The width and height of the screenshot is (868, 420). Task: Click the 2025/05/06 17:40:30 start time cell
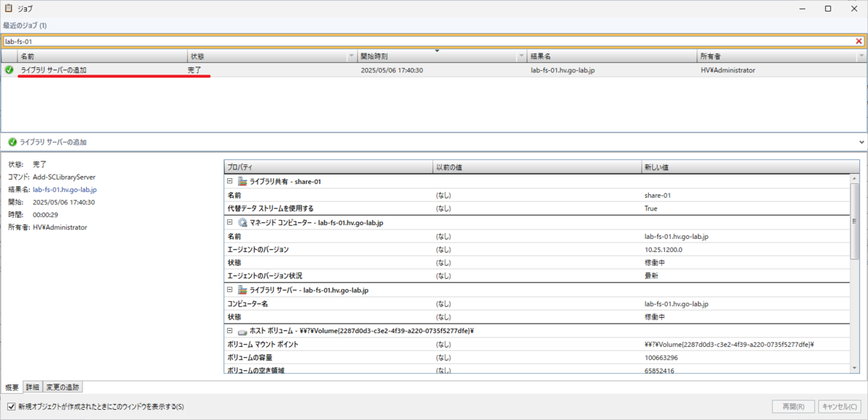[391, 70]
